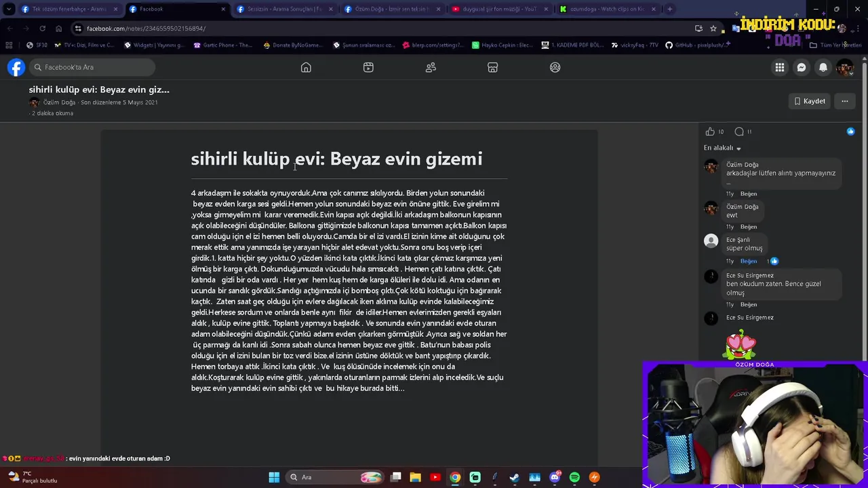
Task: Open the Marketplace icon
Action: pos(493,67)
